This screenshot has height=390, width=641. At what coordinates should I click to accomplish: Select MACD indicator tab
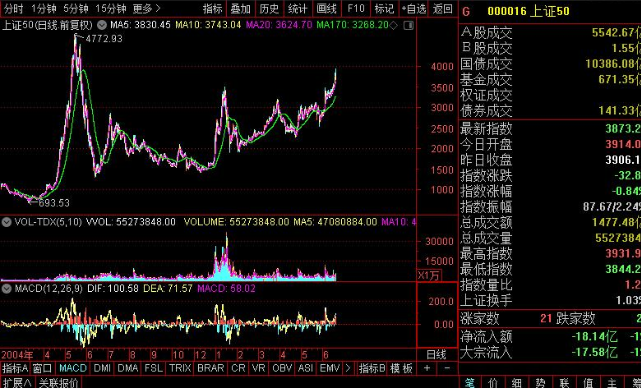click(x=73, y=368)
